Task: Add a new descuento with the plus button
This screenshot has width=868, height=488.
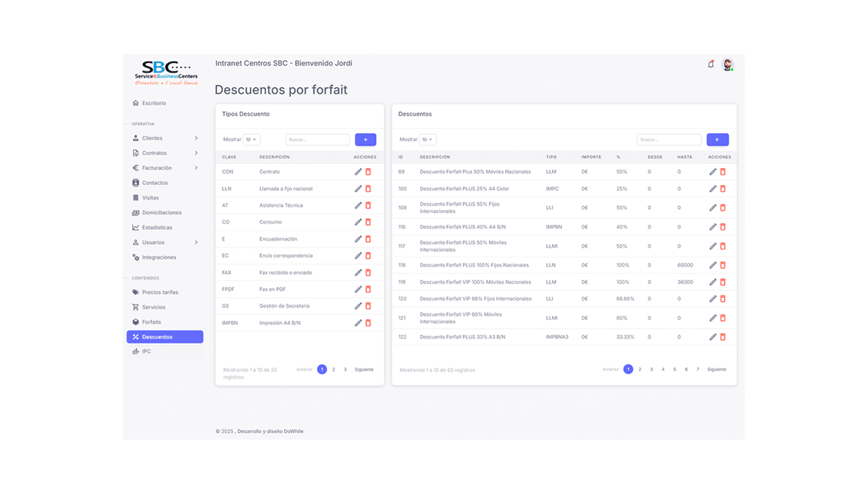Action: pos(718,139)
